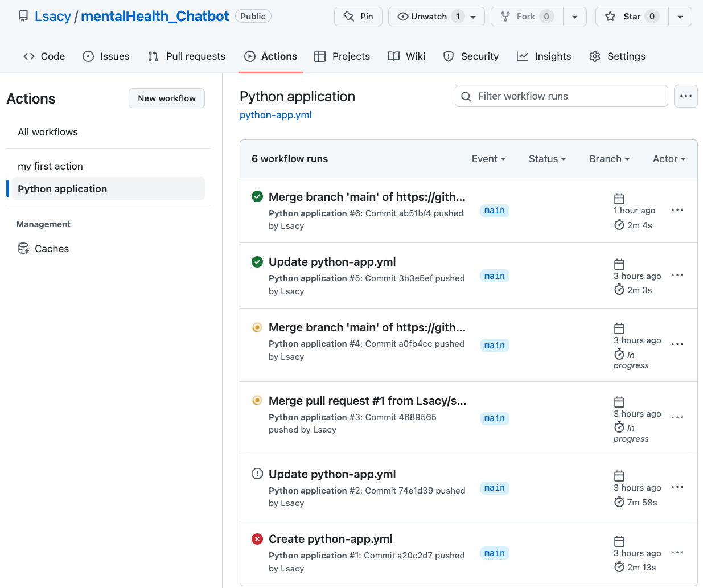Click the New workflow button
703x588 pixels.
coord(166,98)
